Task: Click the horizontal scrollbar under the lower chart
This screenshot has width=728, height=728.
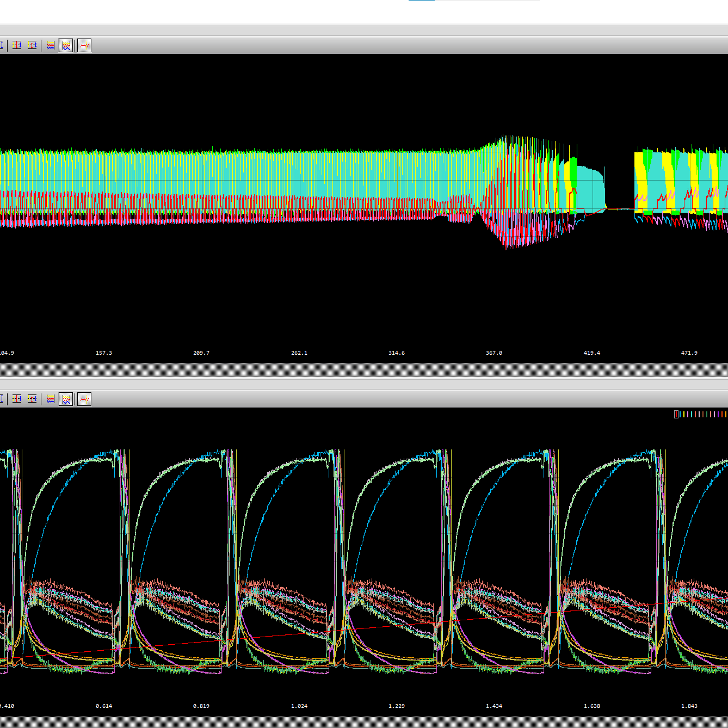Action: 364,722
